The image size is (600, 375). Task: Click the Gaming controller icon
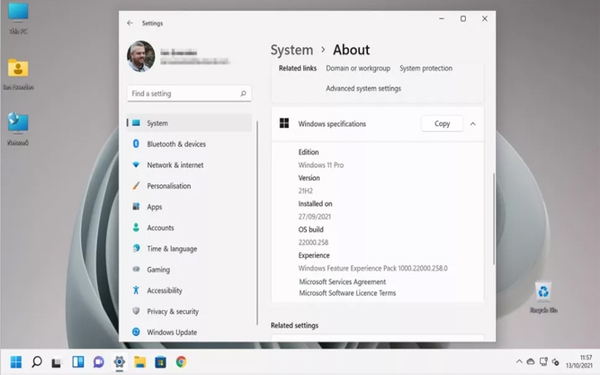(x=136, y=269)
